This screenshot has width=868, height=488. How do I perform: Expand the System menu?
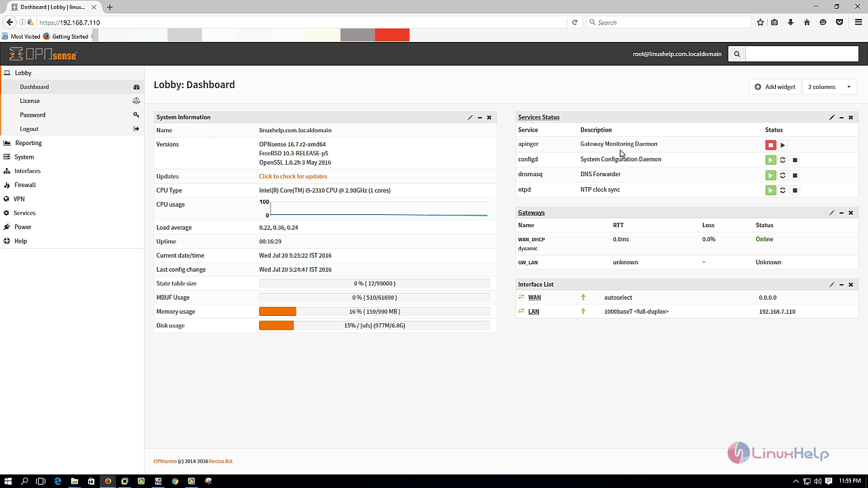pos(72,157)
